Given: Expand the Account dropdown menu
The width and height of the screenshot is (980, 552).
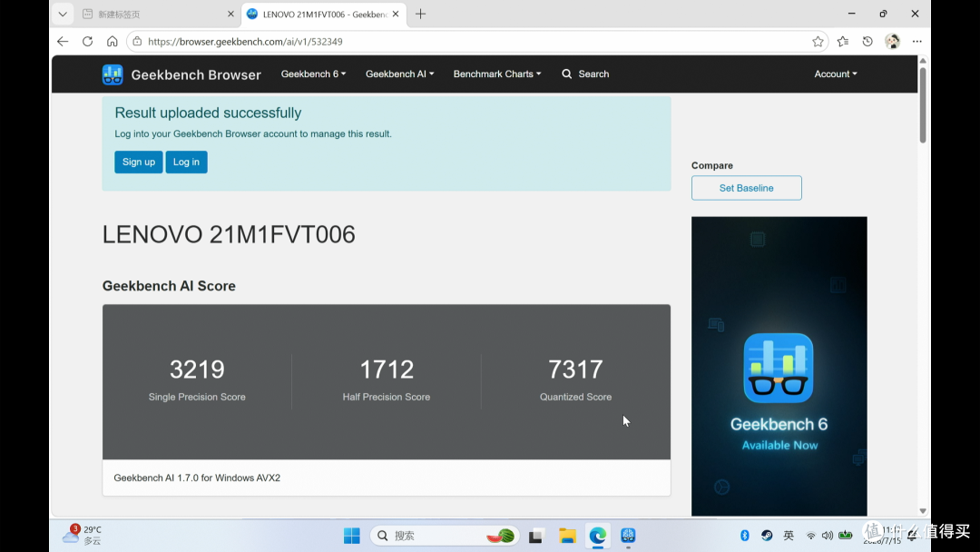Looking at the screenshot, I should coord(836,74).
